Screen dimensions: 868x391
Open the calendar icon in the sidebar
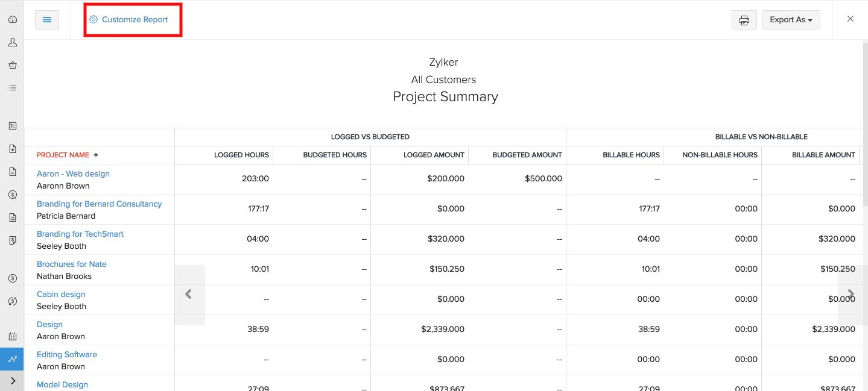point(12,336)
